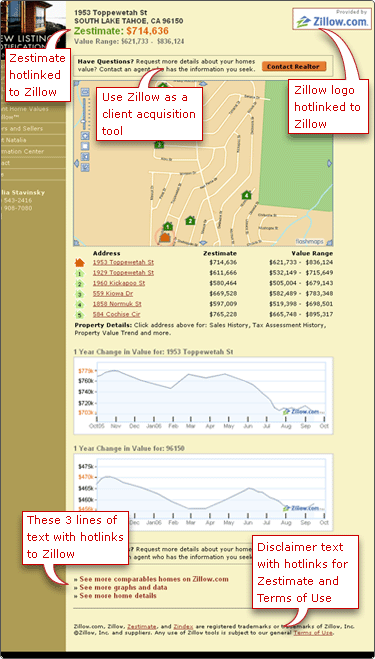Image resolution: width=375 pixels, height=659 pixels.
Task: Click numbered icon 5 beside 584 Cochise Cir
Action: (x=80, y=315)
